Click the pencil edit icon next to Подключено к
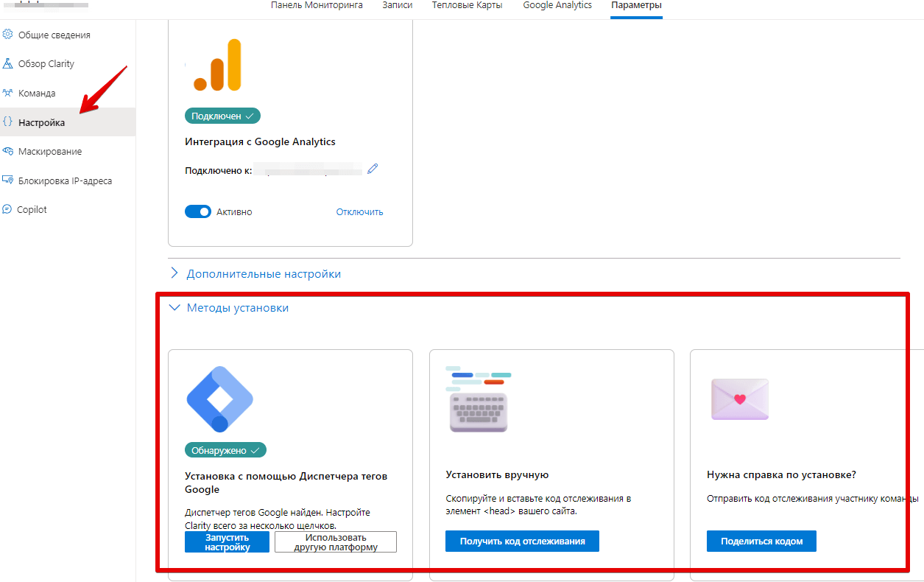 pyautogui.click(x=373, y=169)
